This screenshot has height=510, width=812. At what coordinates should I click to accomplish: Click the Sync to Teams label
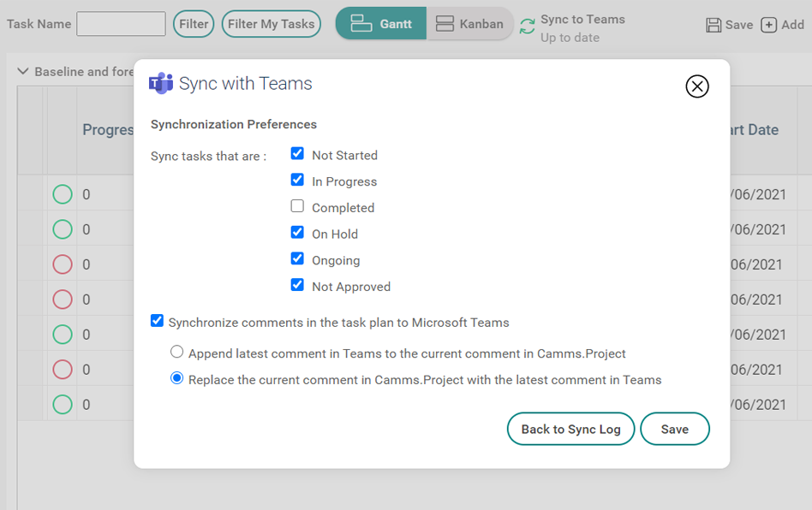(582, 19)
